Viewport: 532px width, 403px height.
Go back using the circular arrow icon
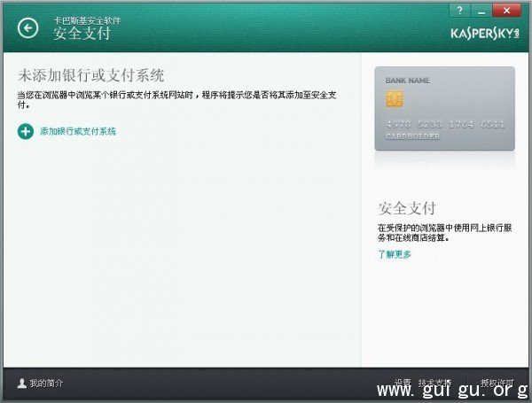(27, 27)
